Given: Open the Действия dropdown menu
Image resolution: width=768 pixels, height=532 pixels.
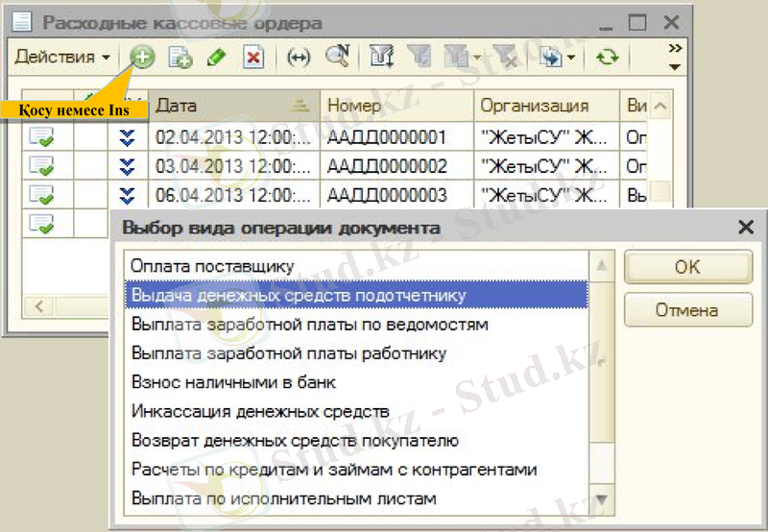Looking at the screenshot, I should 61,58.
